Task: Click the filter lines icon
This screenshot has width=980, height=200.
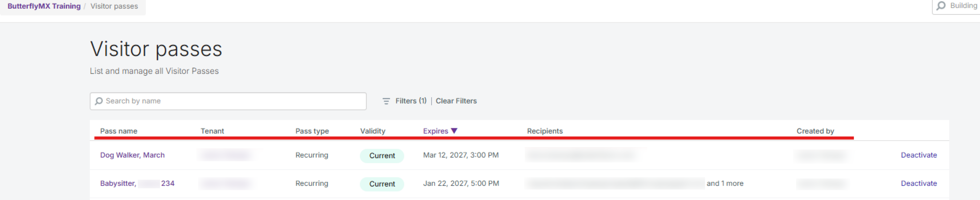Action: point(386,101)
